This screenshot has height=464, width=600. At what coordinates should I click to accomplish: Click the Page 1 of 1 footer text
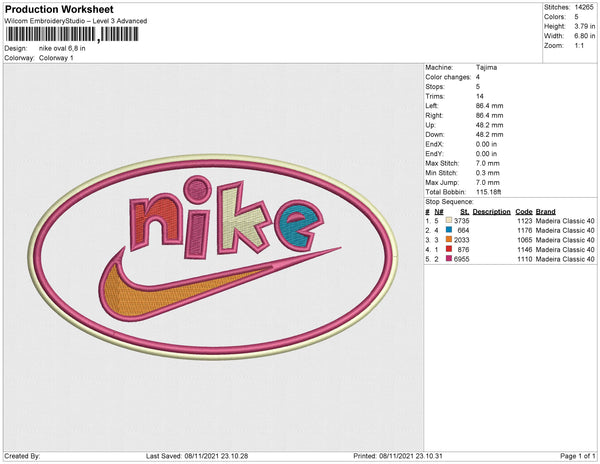pyautogui.click(x=577, y=456)
